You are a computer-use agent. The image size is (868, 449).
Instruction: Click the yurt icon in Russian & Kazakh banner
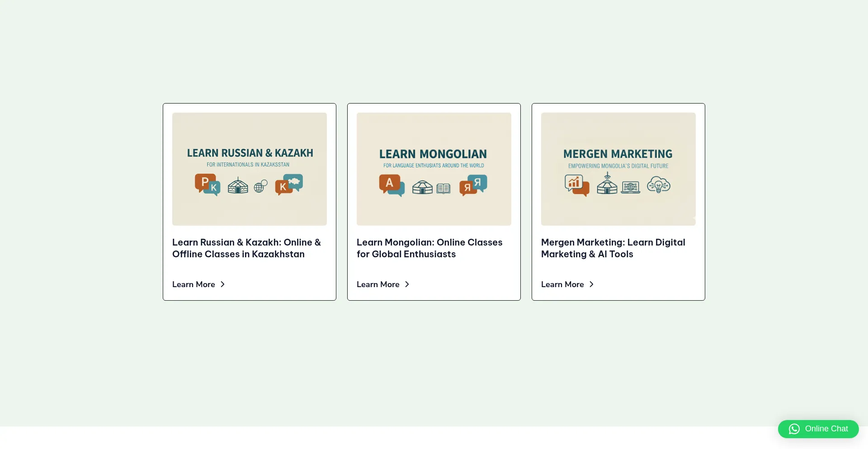pos(238,185)
